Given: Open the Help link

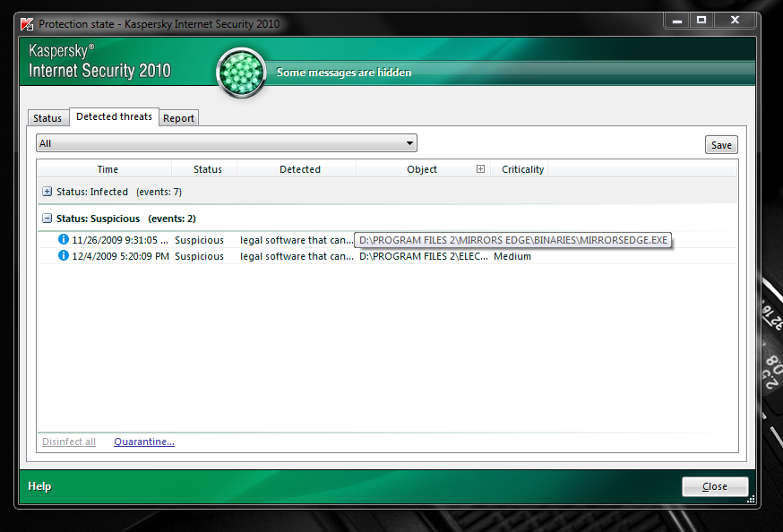Looking at the screenshot, I should click(39, 486).
